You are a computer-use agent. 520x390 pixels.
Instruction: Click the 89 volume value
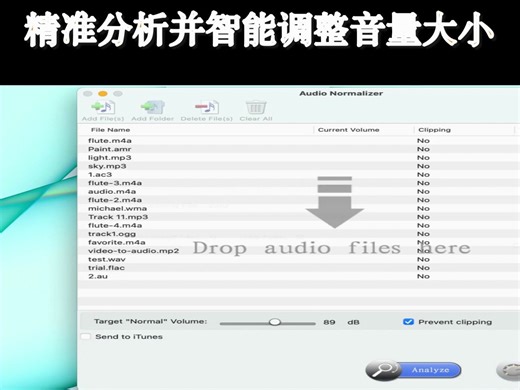329,322
